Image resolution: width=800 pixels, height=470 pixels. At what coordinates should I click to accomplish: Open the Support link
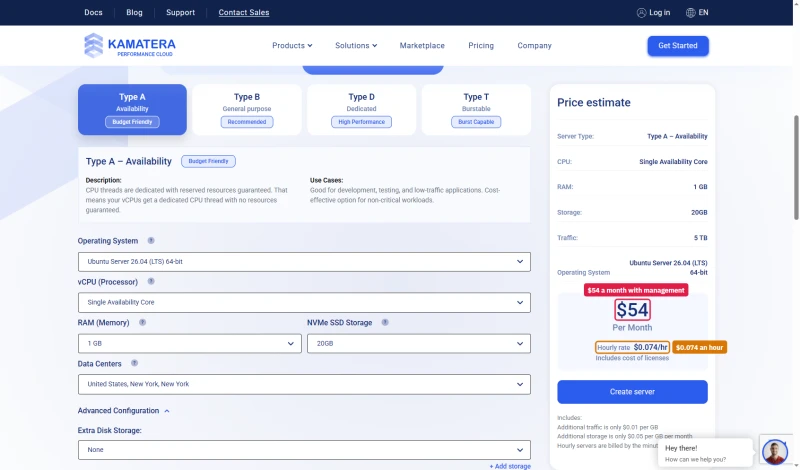coord(180,12)
